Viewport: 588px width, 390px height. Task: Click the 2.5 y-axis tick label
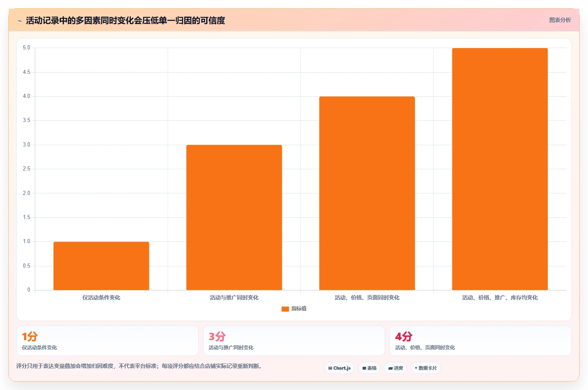27,169
